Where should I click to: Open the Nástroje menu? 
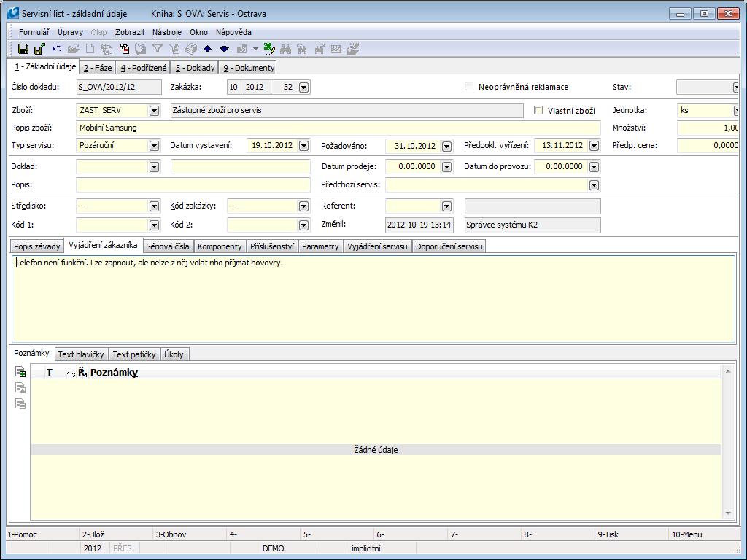point(167,32)
